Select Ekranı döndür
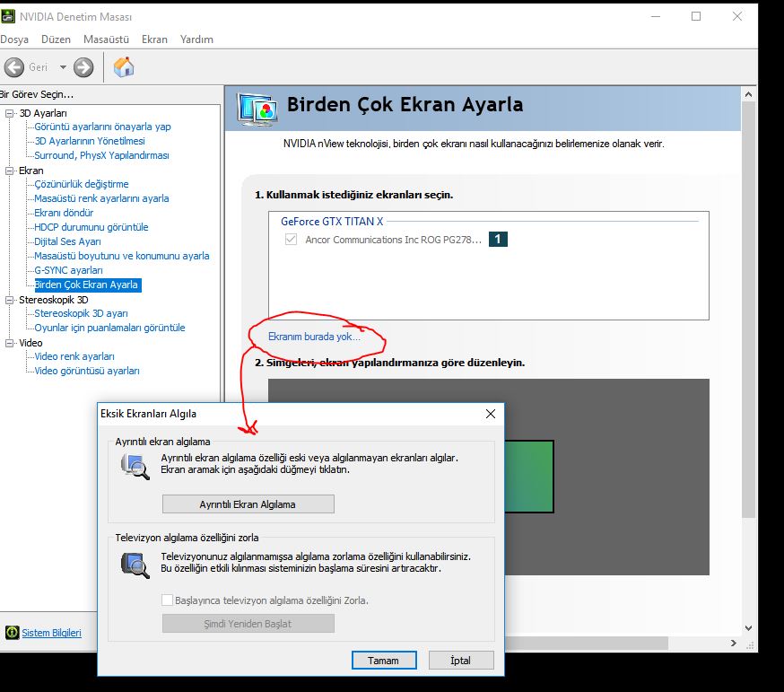This screenshot has height=692, width=784. click(64, 213)
